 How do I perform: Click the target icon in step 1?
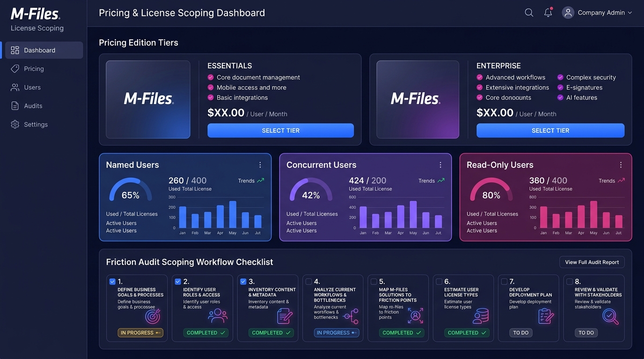click(153, 316)
